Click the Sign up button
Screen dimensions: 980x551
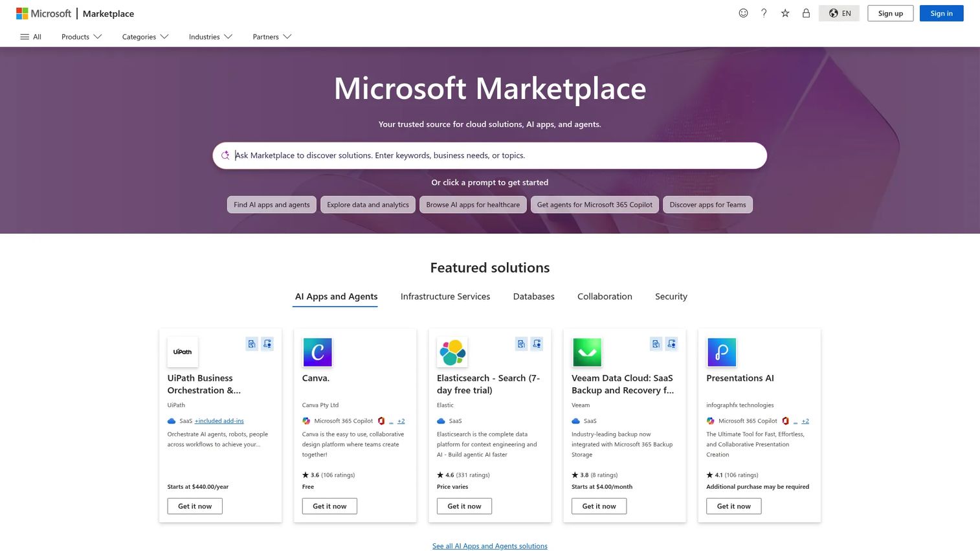coord(891,14)
